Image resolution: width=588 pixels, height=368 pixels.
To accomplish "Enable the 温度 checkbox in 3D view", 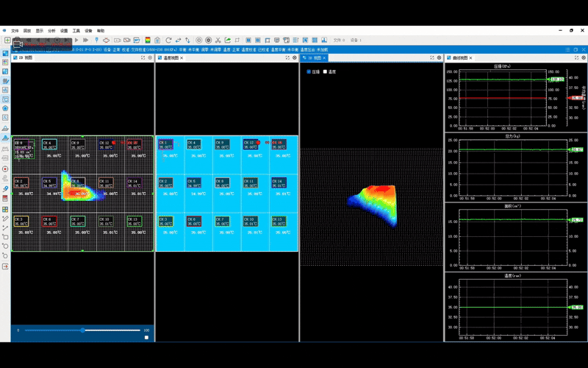I will pos(325,71).
